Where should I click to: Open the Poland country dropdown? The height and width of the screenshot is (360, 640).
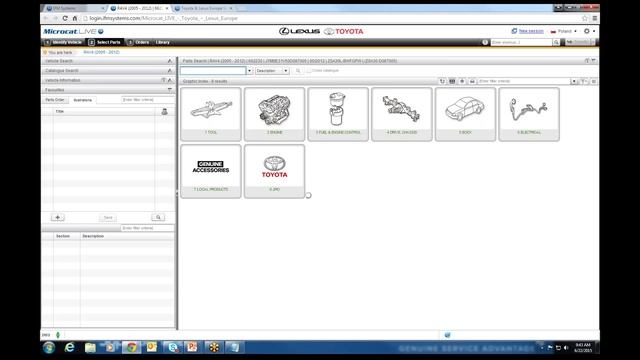coord(564,31)
